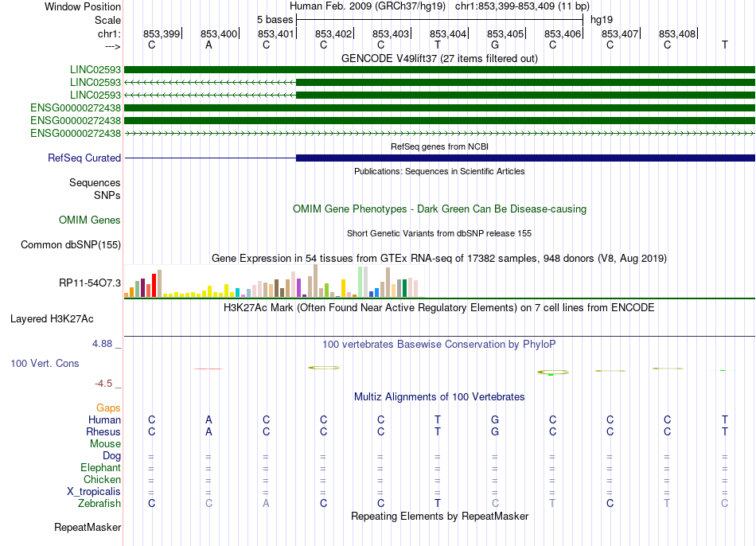Select the RepeatMasker track label

pyautogui.click(x=88, y=527)
